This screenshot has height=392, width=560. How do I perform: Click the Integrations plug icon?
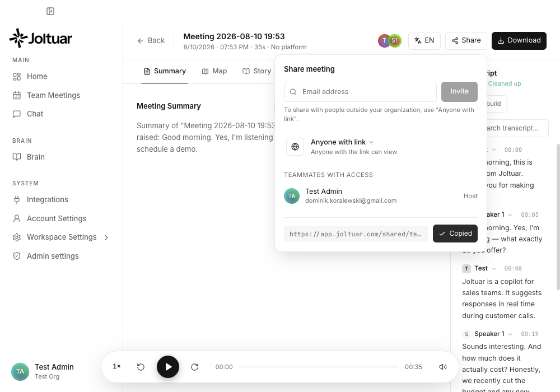[17, 199]
